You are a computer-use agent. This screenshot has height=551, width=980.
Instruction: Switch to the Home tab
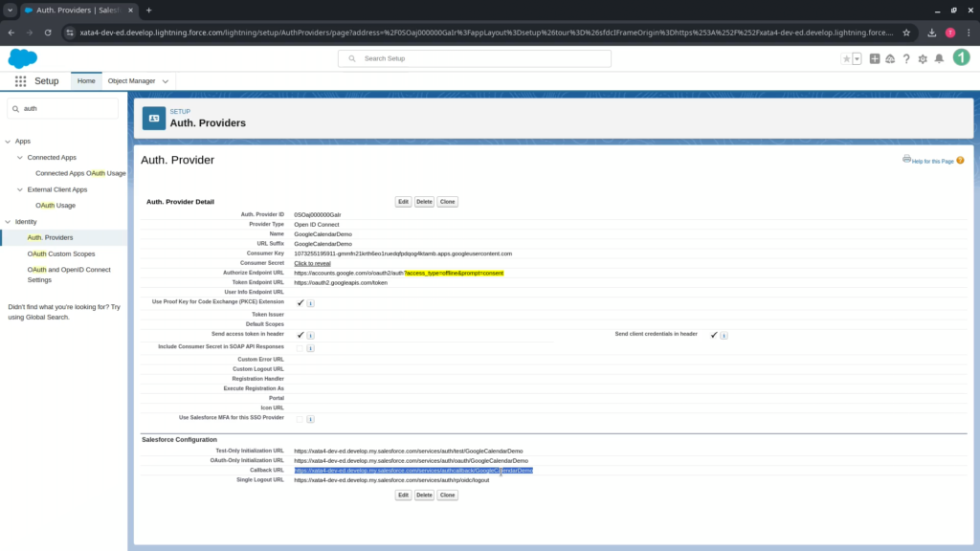(86, 81)
